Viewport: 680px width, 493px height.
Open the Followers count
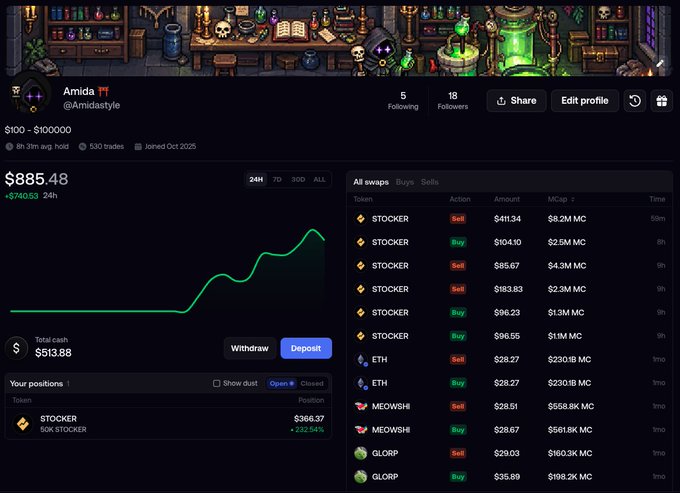452,100
